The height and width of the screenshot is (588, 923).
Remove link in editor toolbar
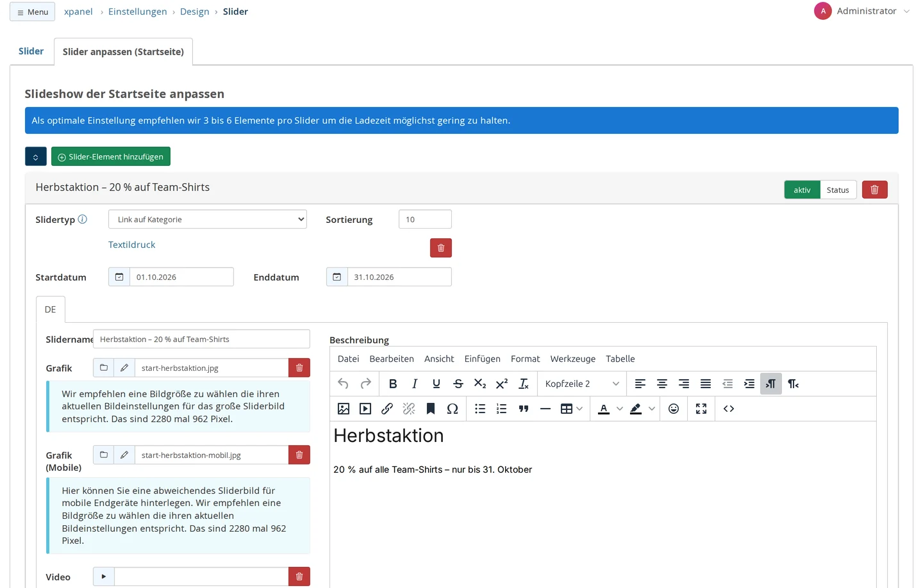pos(409,409)
